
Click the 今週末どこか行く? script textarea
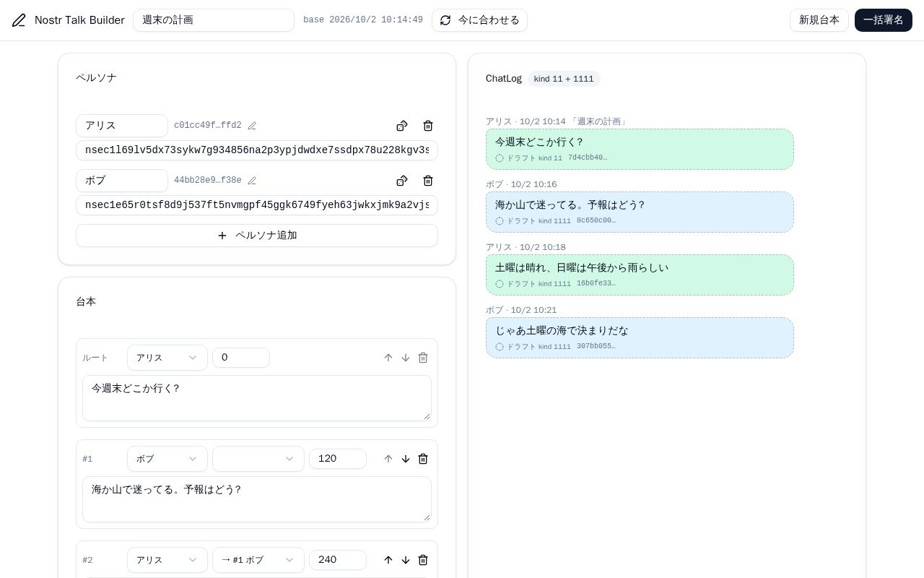257,398
